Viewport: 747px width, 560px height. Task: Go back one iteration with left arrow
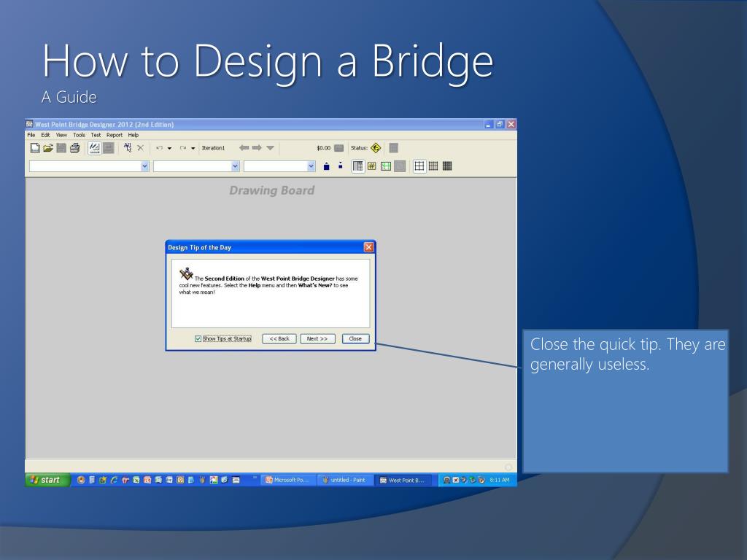[244, 147]
